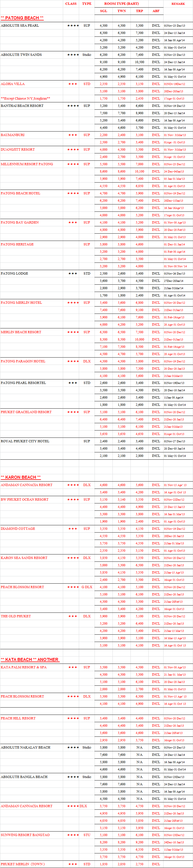Click remark 28 Dec-03 Jan'14
193x868 pixels.
(x=174, y=448)
